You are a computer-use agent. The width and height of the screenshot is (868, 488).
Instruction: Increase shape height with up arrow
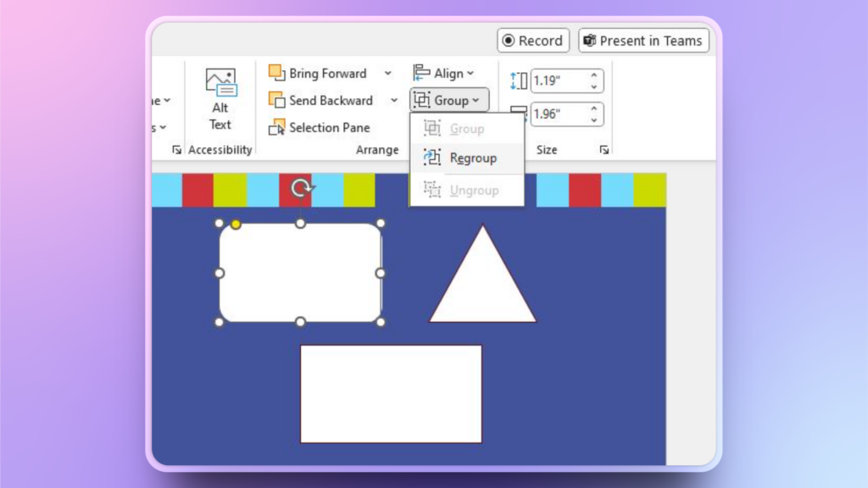point(594,75)
